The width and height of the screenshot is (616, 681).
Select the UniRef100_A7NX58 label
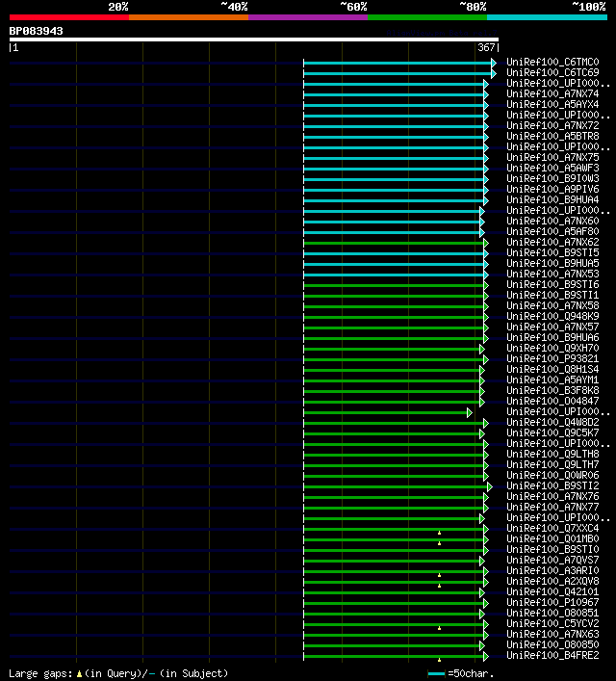coord(552,305)
